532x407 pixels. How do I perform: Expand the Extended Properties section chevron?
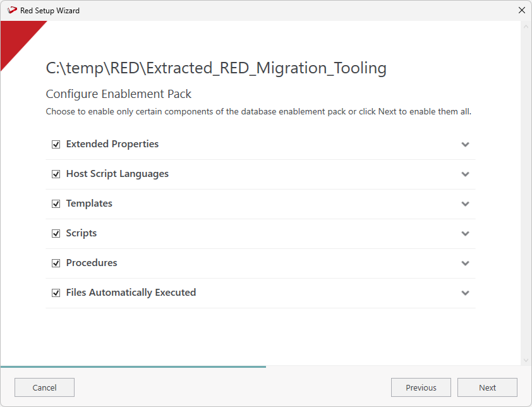tap(465, 145)
